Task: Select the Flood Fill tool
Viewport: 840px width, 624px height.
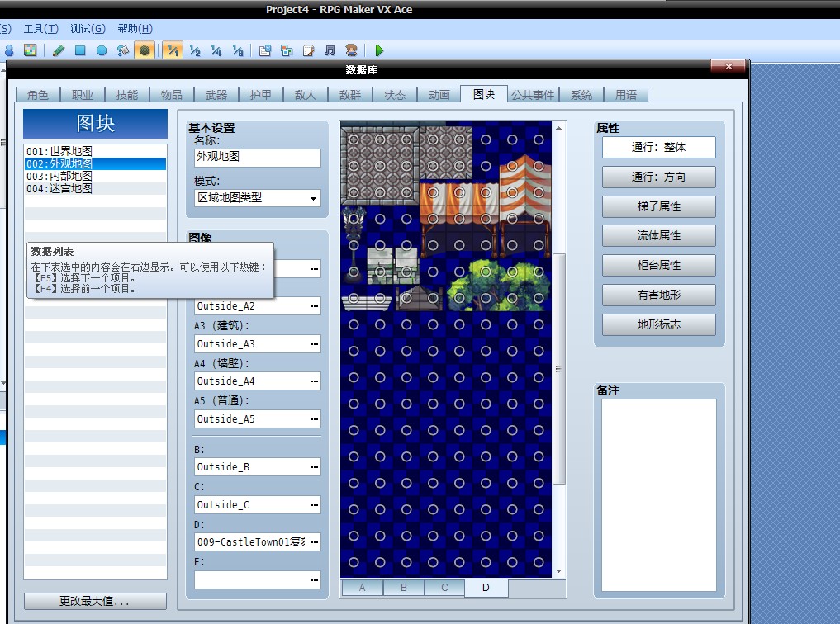Action: (x=123, y=50)
